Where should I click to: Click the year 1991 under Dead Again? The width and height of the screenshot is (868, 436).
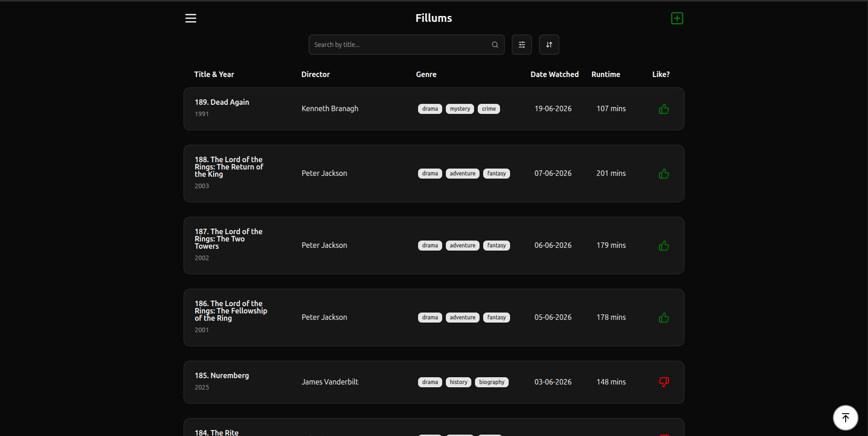click(202, 114)
